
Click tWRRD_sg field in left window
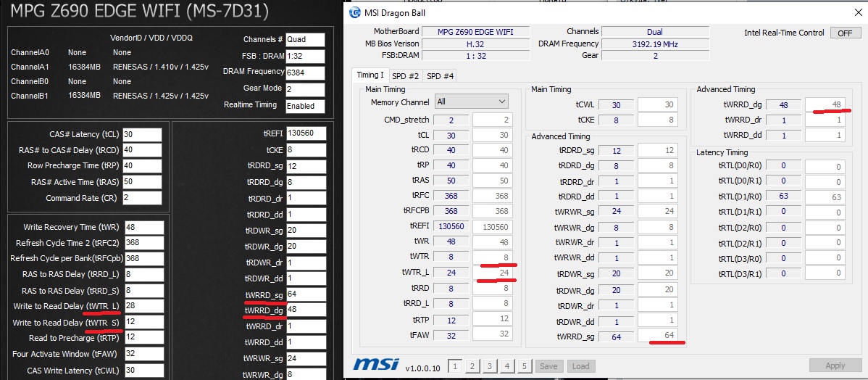coord(306,294)
